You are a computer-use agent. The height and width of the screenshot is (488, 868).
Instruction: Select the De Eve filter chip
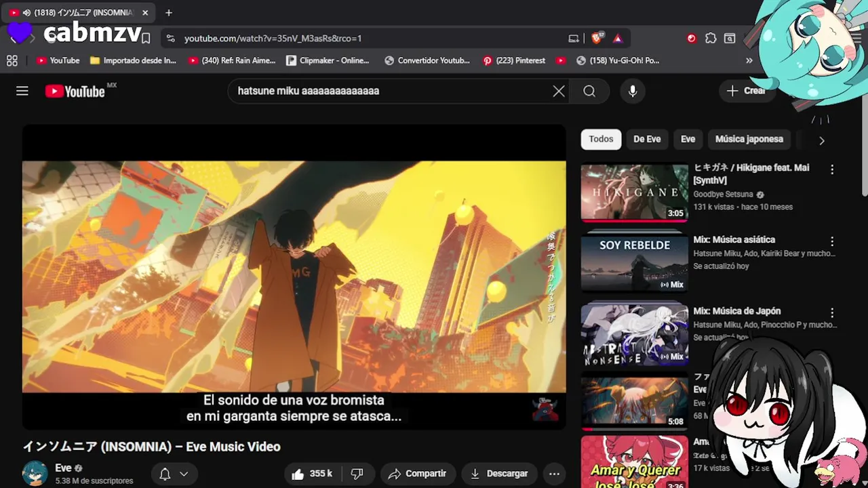click(x=647, y=139)
